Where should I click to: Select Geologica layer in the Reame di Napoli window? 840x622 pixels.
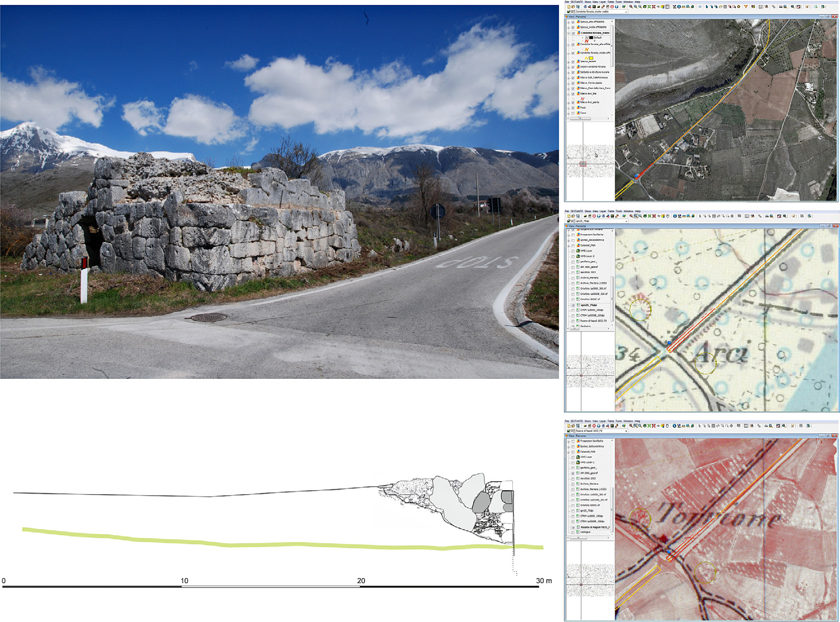tap(586, 532)
